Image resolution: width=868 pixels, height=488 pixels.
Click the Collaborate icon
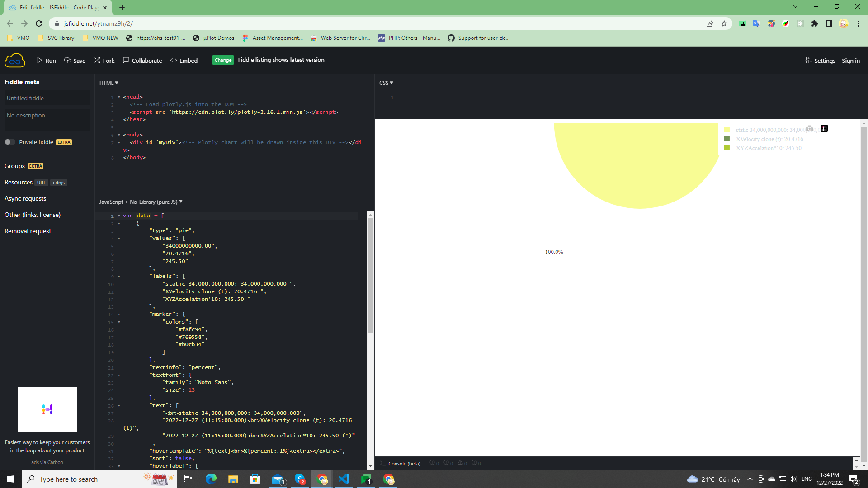point(126,60)
